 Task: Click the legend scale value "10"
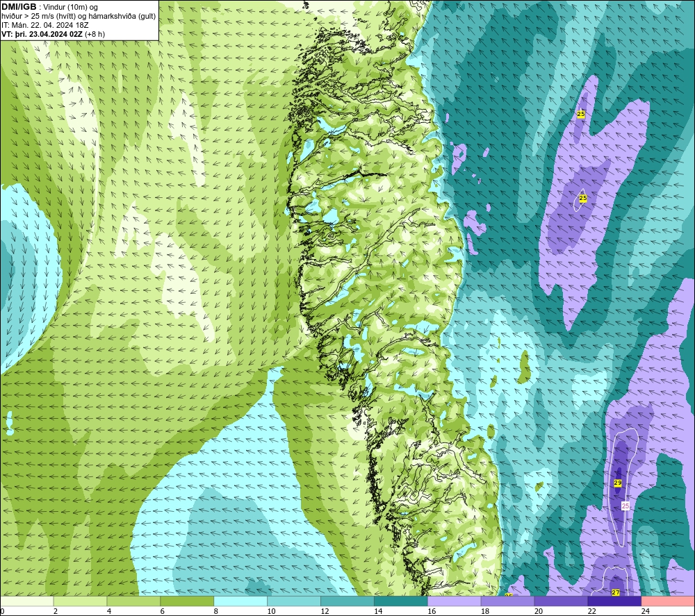(271, 611)
